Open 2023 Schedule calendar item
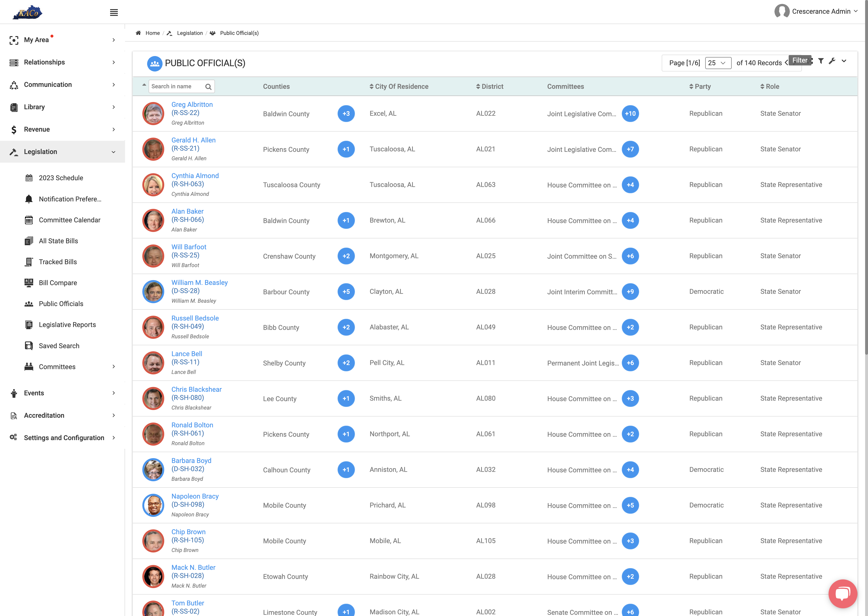 click(x=61, y=178)
